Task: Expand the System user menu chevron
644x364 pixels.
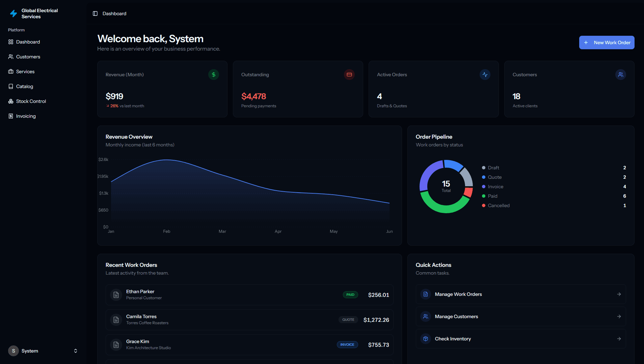Action: (76, 351)
